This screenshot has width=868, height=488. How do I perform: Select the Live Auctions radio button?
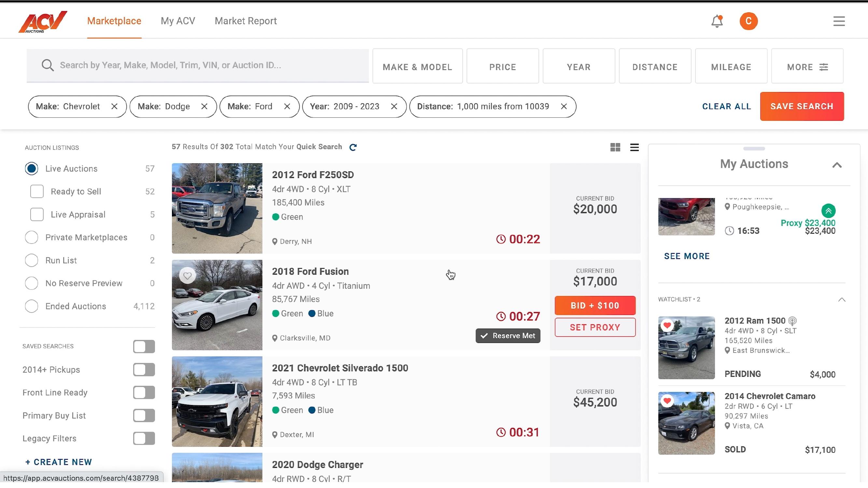click(31, 169)
